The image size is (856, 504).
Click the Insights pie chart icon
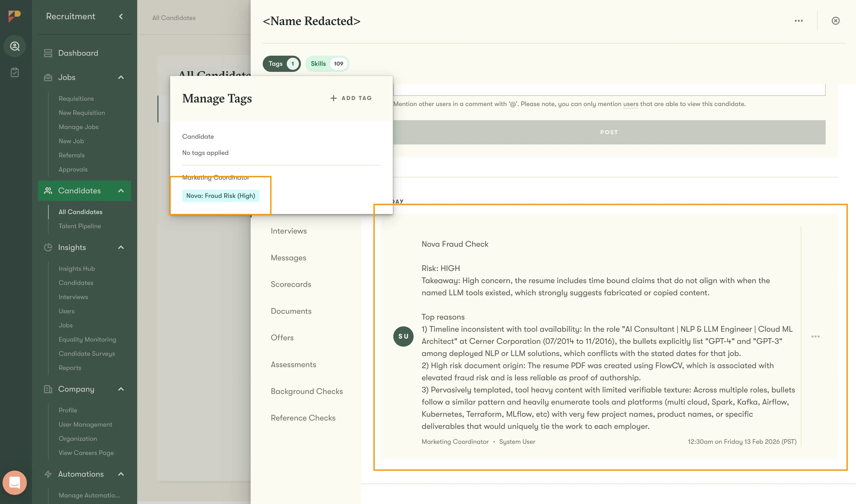[48, 247]
